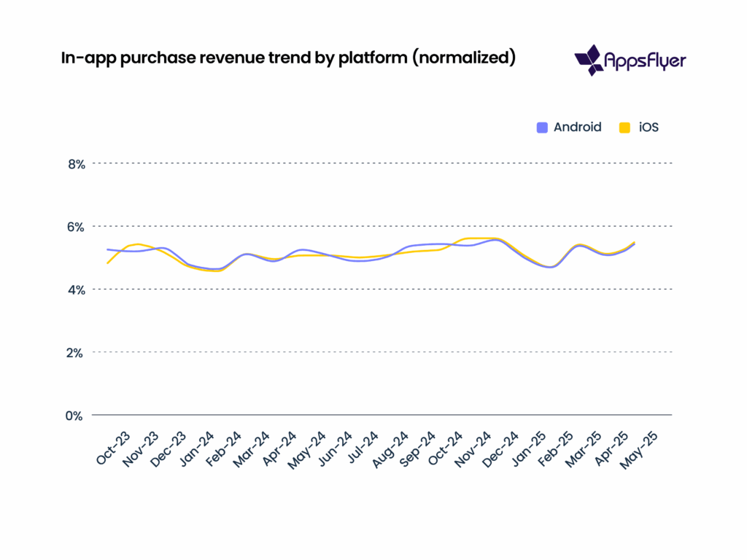Click the 0% y-axis label

[76, 416]
